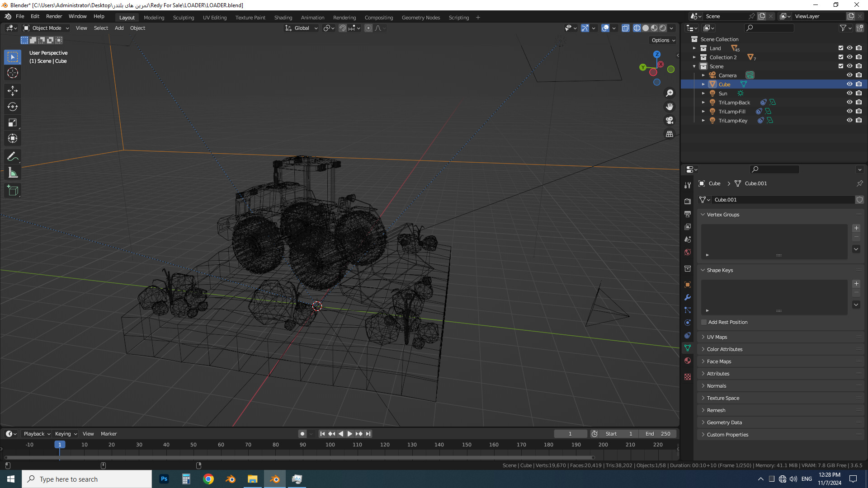Switch to wireframe viewport shading
The height and width of the screenshot is (488, 868).
(637, 28)
